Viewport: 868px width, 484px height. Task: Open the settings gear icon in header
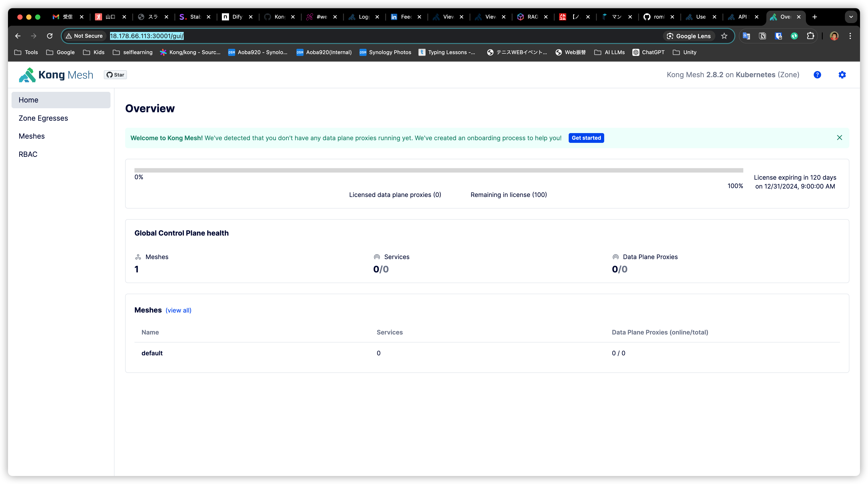pyautogui.click(x=842, y=75)
